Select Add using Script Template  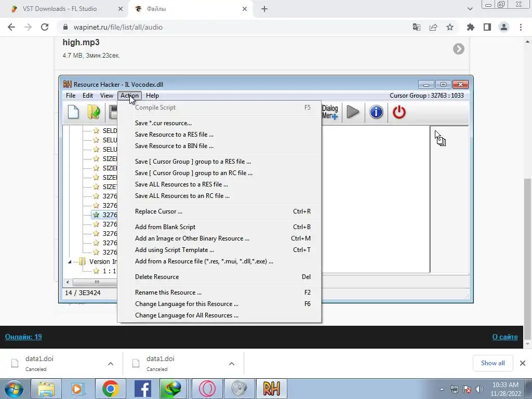(x=219, y=250)
